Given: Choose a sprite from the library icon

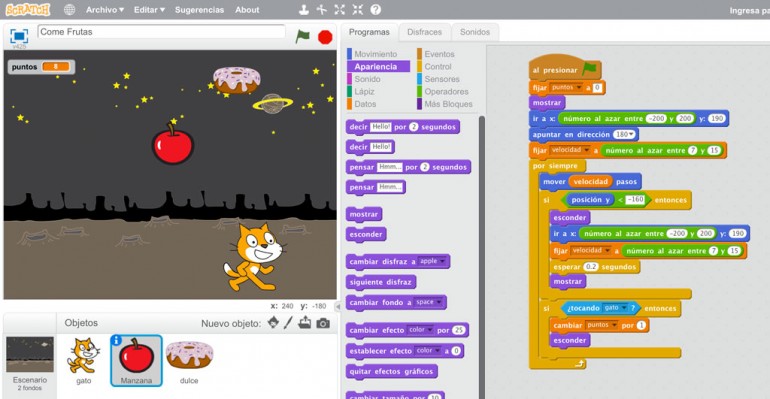Looking at the screenshot, I should [x=274, y=322].
